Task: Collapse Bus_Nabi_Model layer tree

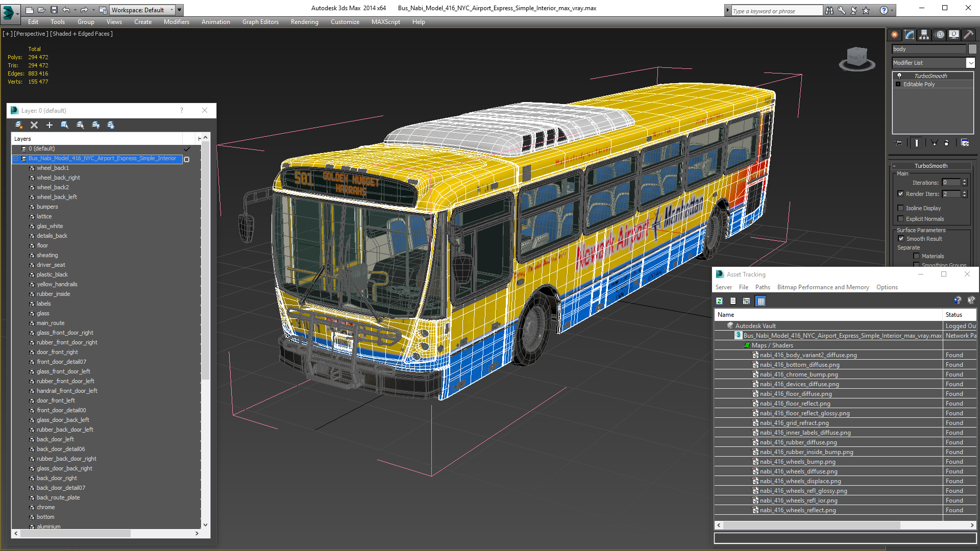Action: tap(16, 159)
